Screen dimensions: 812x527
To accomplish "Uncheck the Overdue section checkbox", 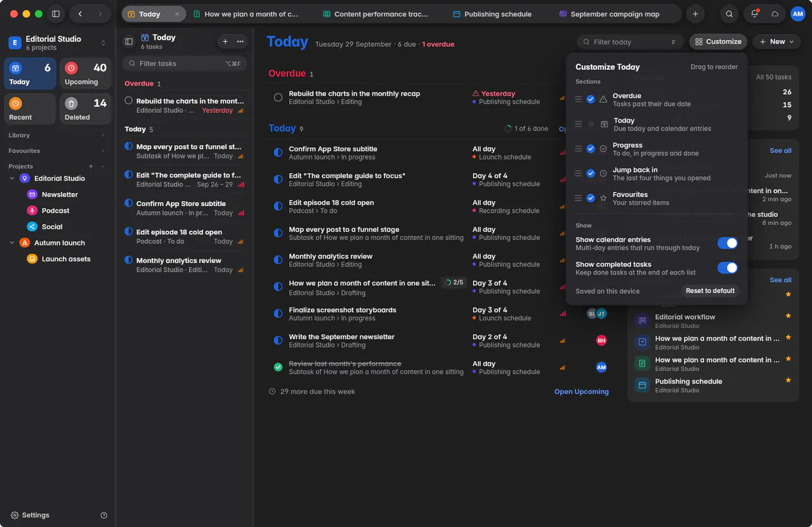I will 591,100.
